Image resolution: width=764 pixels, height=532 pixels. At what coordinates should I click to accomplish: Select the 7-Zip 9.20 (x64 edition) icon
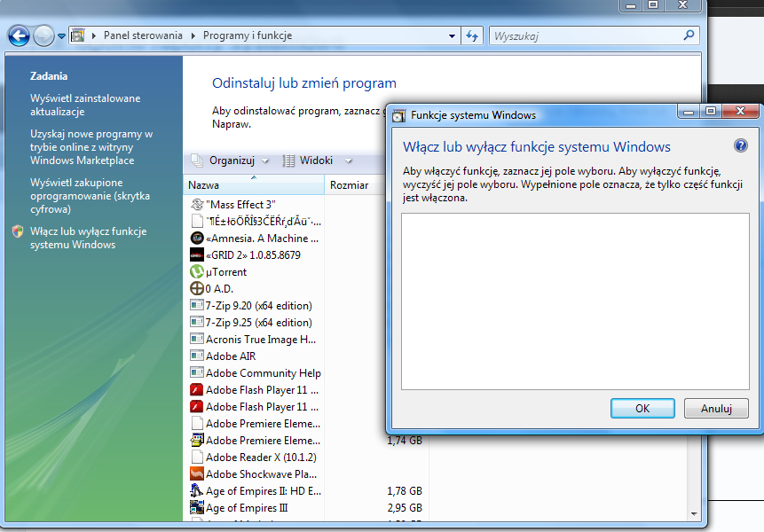197,305
